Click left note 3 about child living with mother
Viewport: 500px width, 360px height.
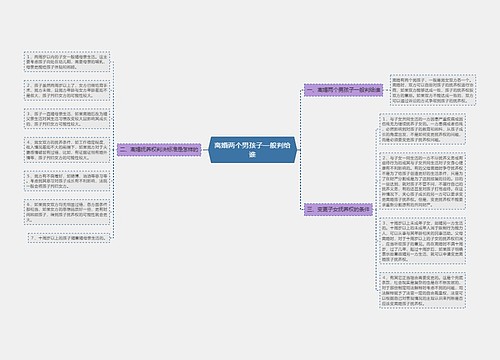(x=67, y=119)
